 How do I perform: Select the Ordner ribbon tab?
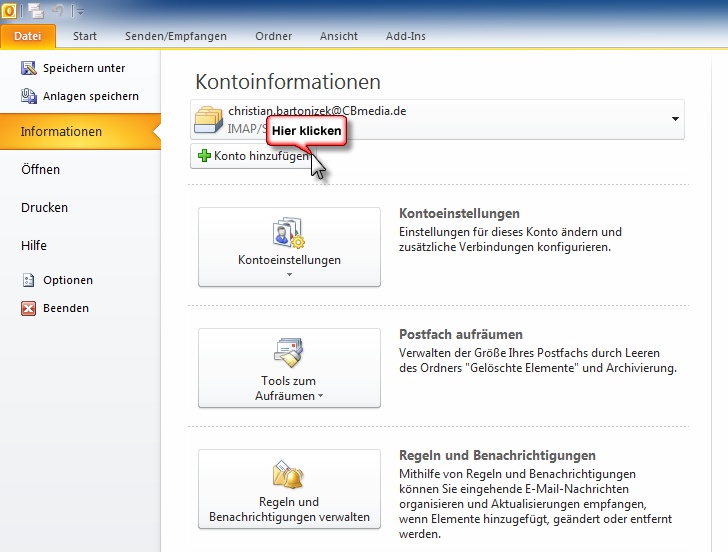tap(273, 36)
